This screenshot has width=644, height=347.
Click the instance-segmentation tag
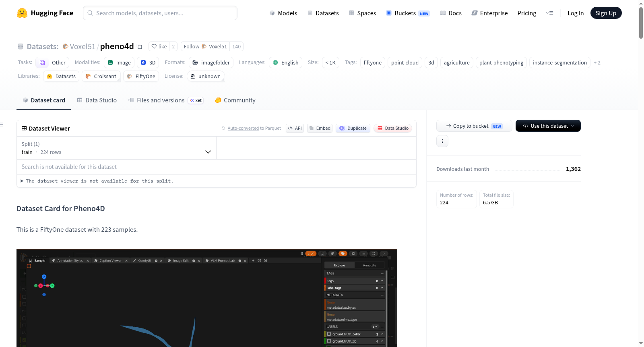560,62
